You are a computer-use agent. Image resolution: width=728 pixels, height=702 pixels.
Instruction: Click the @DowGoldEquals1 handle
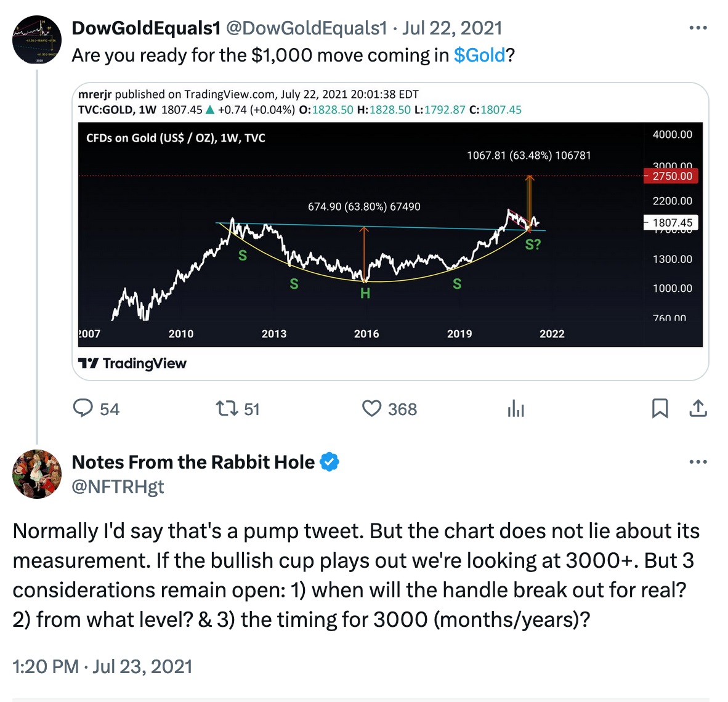(x=307, y=28)
